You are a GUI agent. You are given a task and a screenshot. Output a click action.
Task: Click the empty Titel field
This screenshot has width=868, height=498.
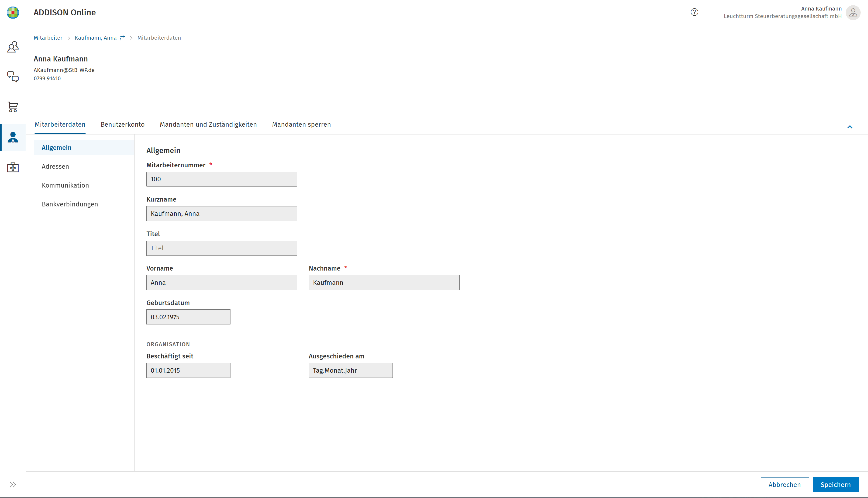pos(222,248)
